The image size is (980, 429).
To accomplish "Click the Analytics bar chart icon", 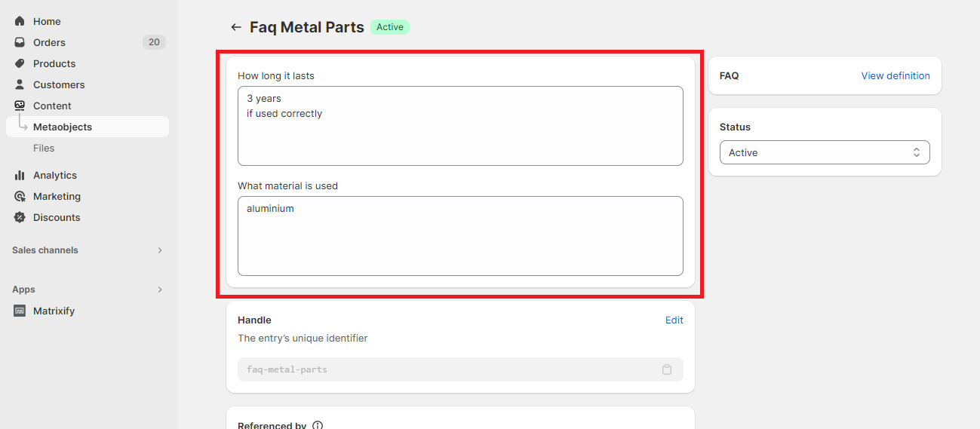I will click(x=20, y=175).
